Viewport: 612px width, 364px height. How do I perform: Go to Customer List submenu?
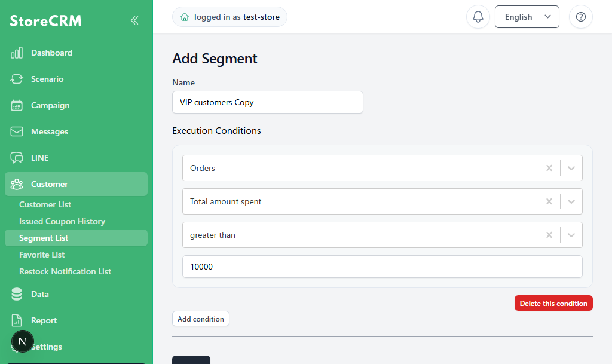[45, 204]
